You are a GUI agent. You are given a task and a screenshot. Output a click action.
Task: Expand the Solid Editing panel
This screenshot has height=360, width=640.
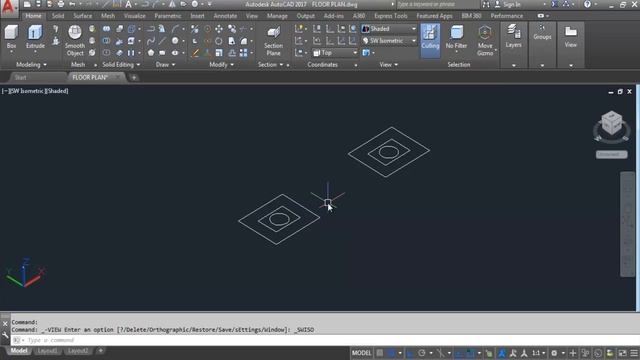tap(121, 64)
